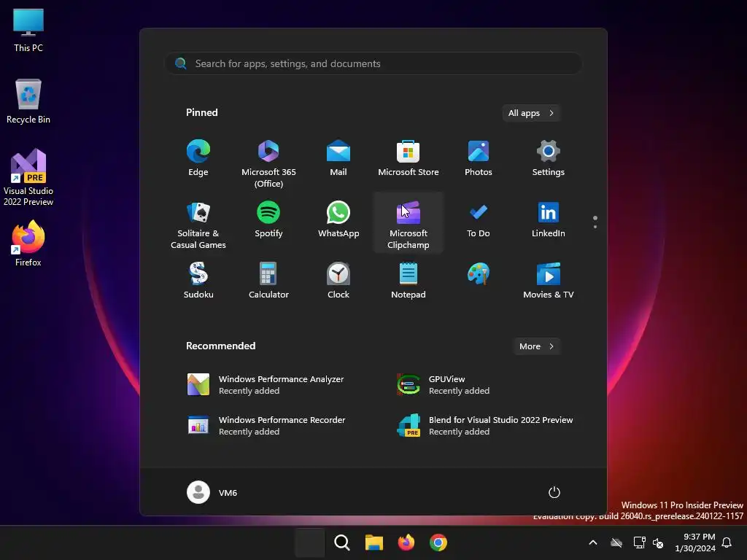Go to next pinned apps page dots

[595, 222]
